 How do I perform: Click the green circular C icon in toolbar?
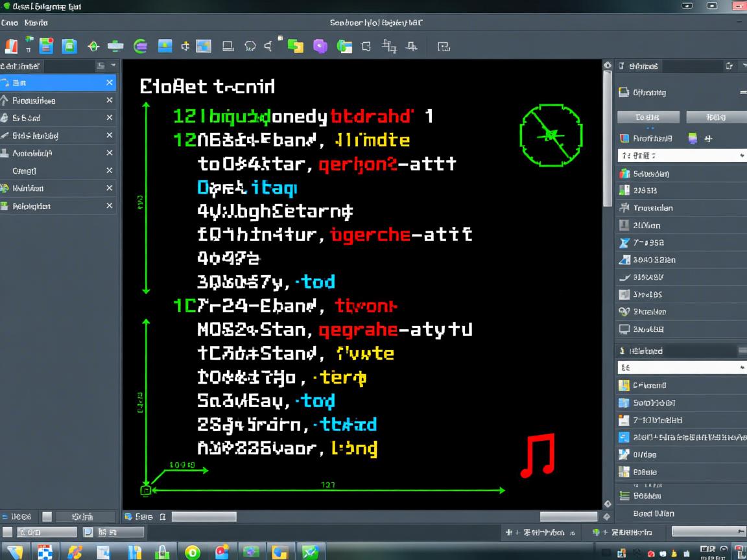(x=140, y=46)
